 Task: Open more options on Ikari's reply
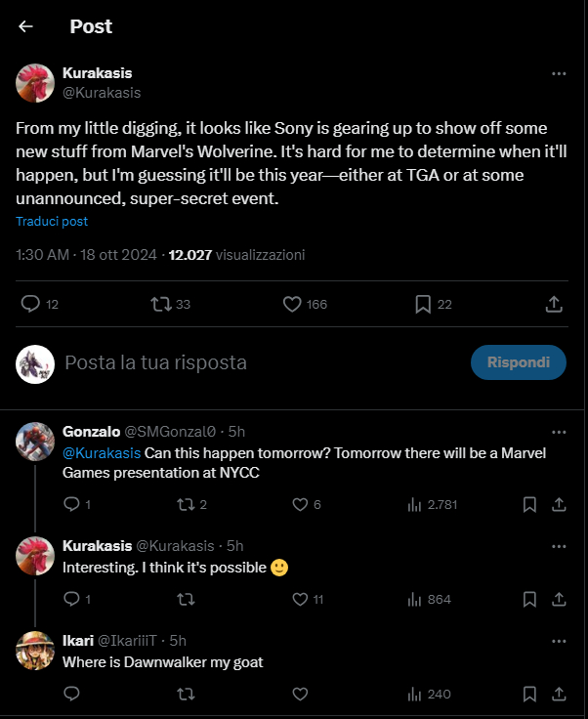click(559, 641)
